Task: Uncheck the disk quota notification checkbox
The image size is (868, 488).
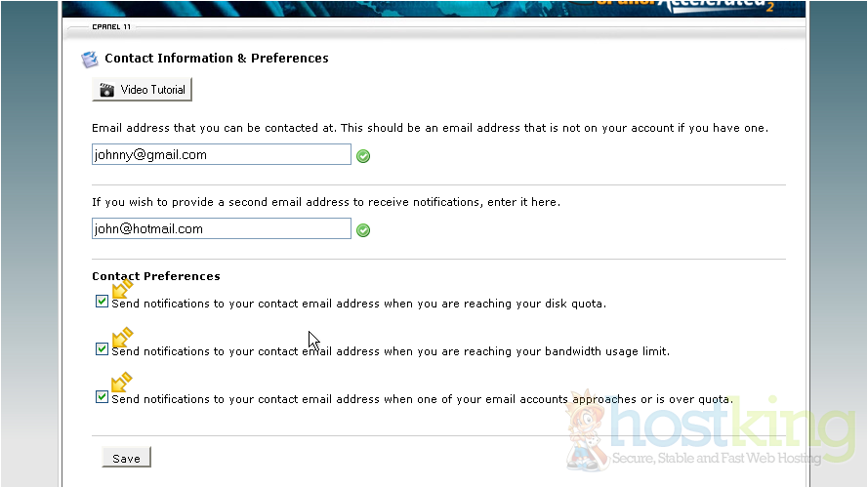Action: tap(102, 302)
